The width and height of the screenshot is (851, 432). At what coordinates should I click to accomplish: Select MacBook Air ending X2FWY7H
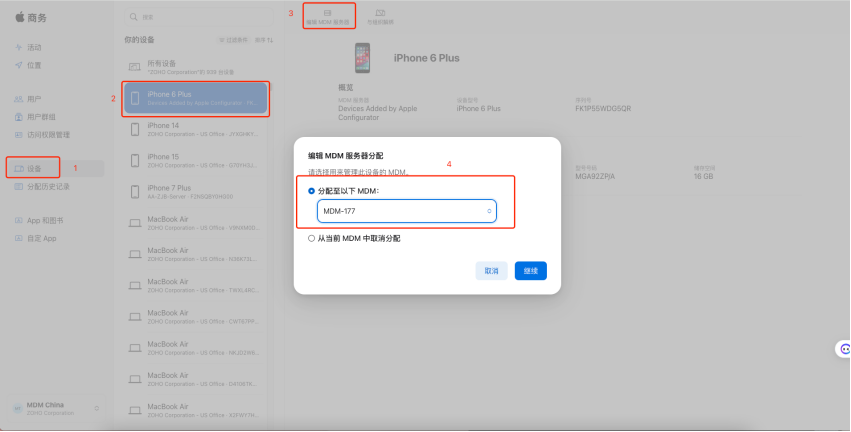[196, 410]
